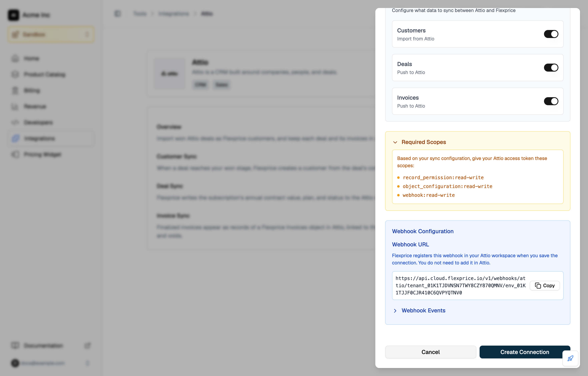Click the Webhook Configuration heading
The height and width of the screenshot is (376, 588).
click(423, 231)
